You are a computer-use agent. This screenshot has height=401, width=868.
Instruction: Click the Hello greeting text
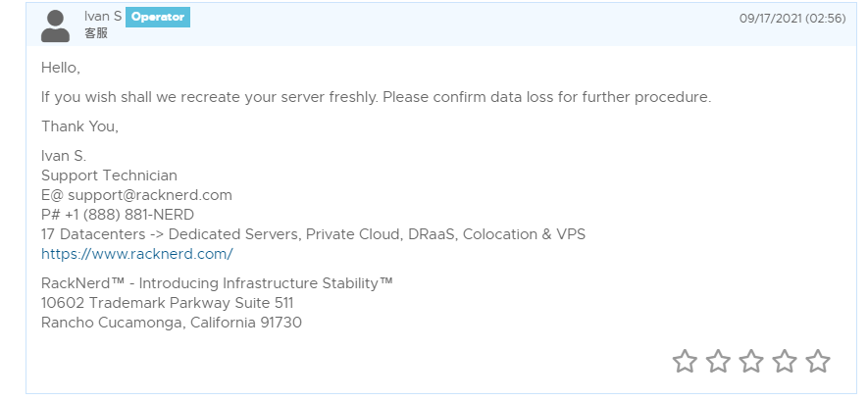[x=60, y=68]
